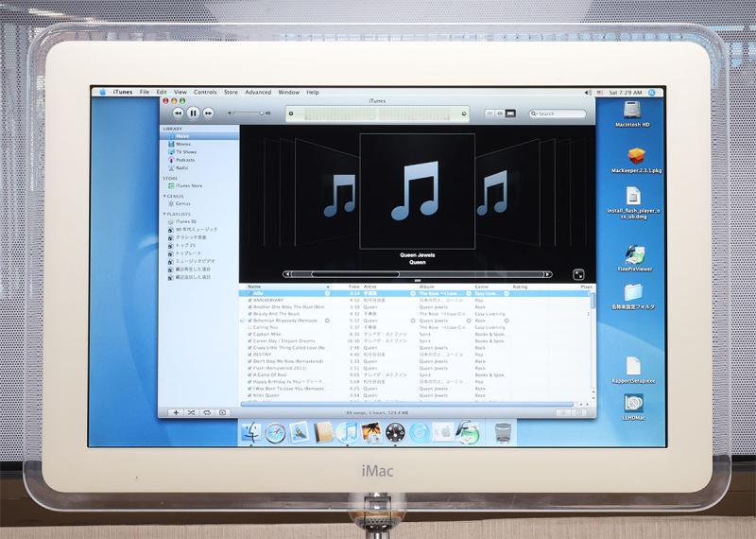Uncheck Don't Stop Me Now checkbox

point(249,361)
